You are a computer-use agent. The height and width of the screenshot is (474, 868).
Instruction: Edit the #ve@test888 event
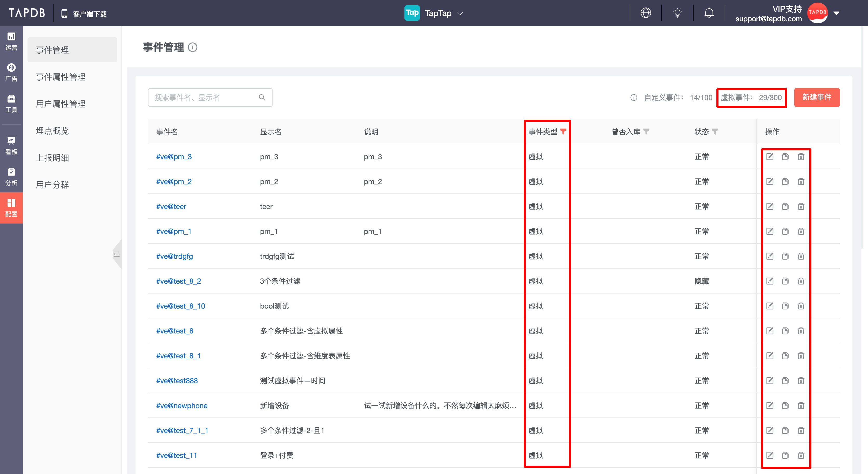pos(770,381)
